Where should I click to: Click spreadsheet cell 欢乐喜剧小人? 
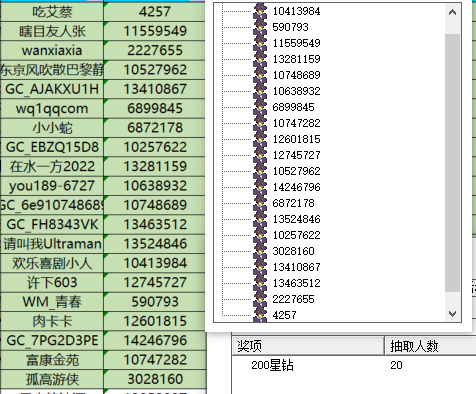click(x=52, y=263)
